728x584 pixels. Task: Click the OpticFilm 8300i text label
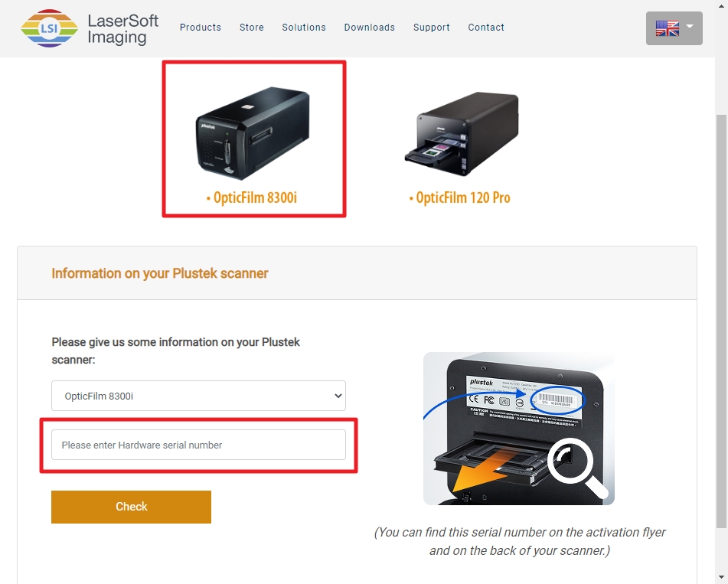(x=251, y=197)
